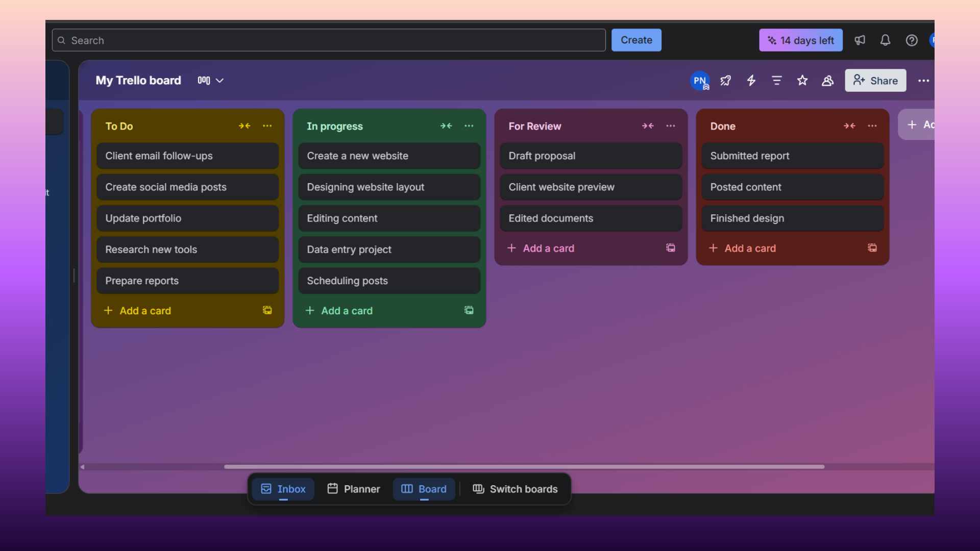
Task: Open the board filter icon
Action: [777, 81]
